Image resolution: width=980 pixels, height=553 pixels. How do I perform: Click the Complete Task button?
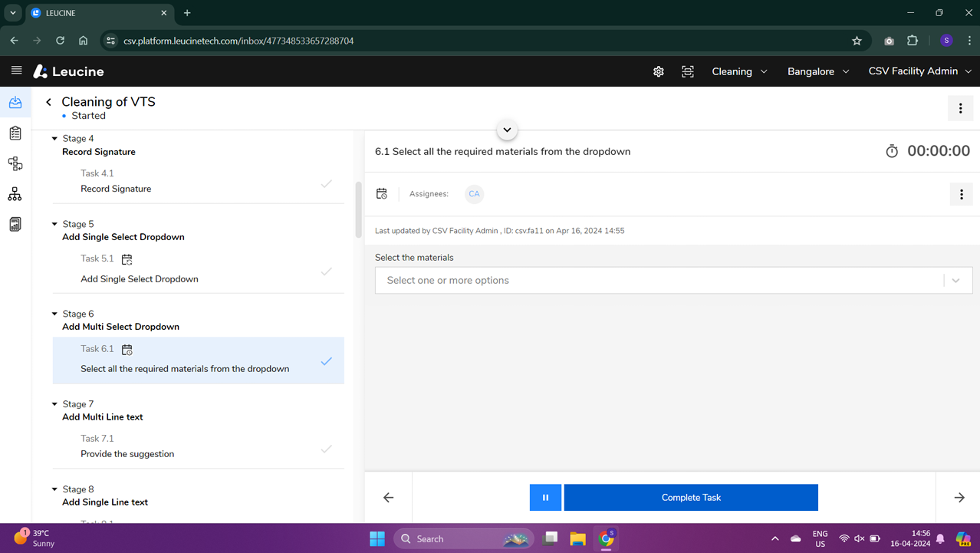click(689, 497)
